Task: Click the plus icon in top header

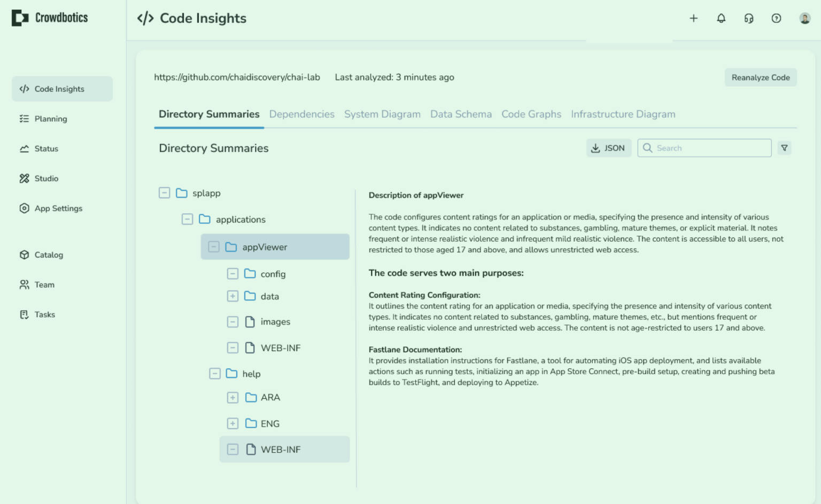Action: [693, 18]
